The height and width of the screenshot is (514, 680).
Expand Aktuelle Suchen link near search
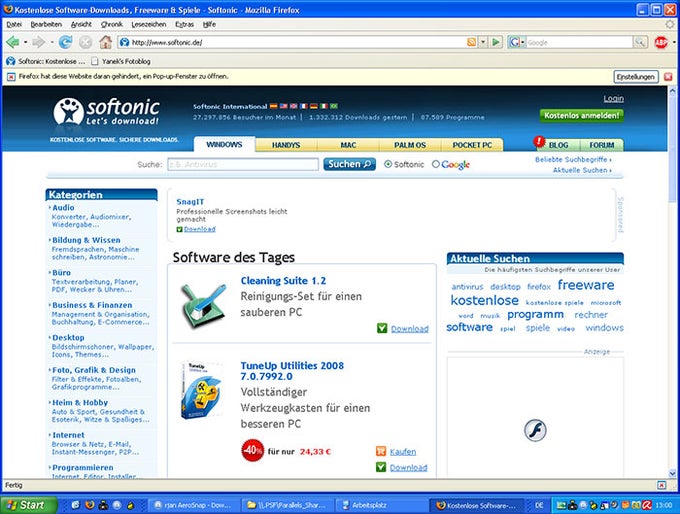[x=582, y=170]
